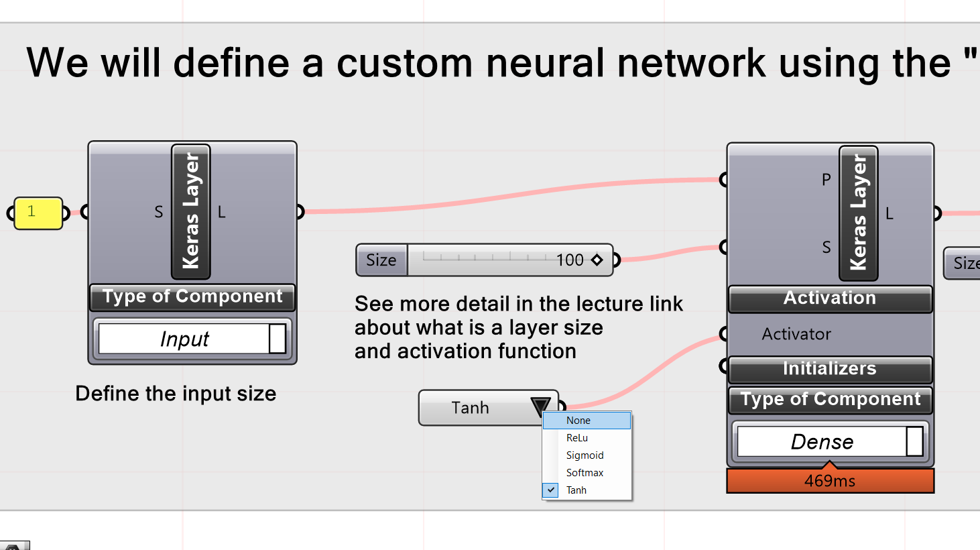The height and width of the screenshot is (550, 980).
Task: Click the Size slider knob at 100
Action: click(x=597, y=260)
